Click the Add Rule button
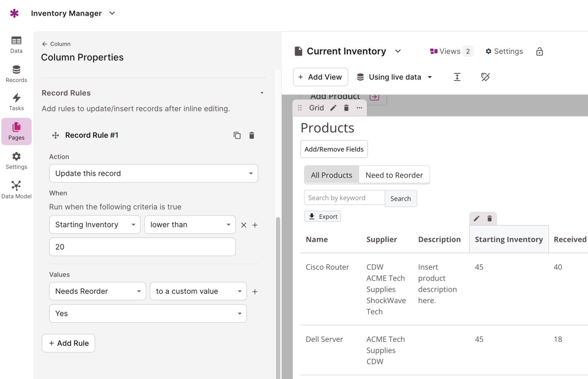Screen dimensions: 588x379 (69, 343)
